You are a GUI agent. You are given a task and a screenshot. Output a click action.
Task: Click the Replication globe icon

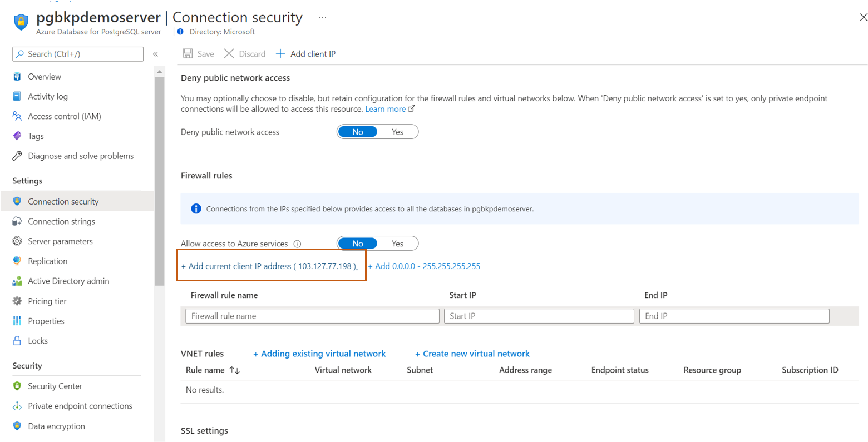click(17, 261)
